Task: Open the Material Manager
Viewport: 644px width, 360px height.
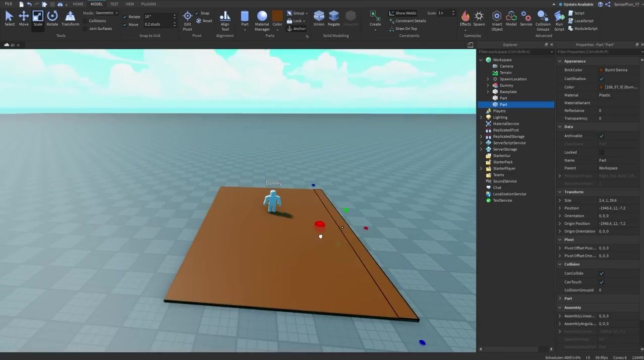Action: coord(262,21)
